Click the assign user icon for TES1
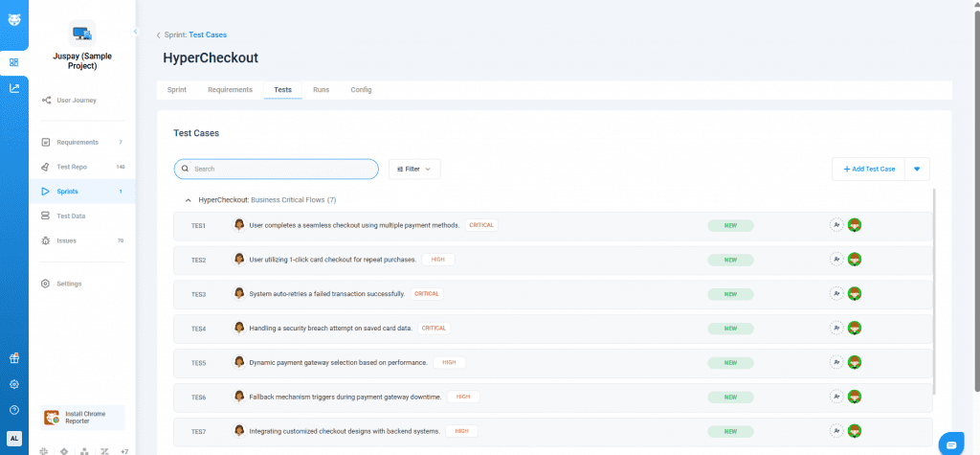 pyautogui.click(x=836, y=225)
